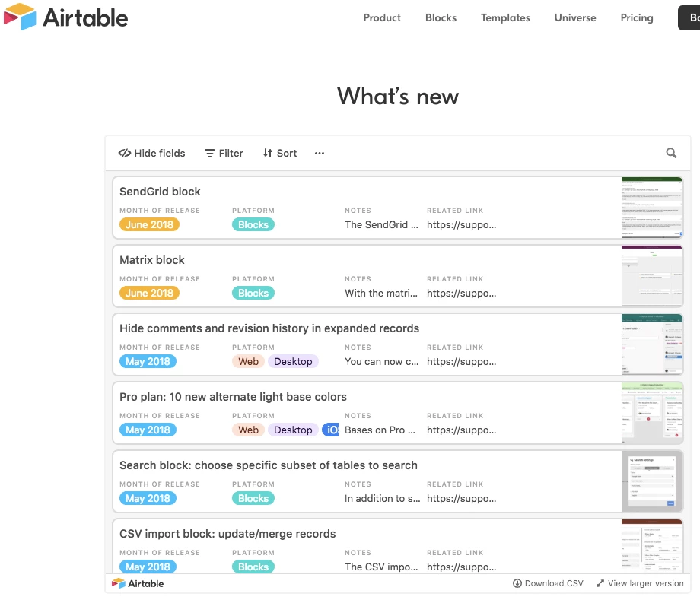Screen dimensions: 700x603
Task: Open SendGrid block thumbnail image
Action: pos(652,208)
